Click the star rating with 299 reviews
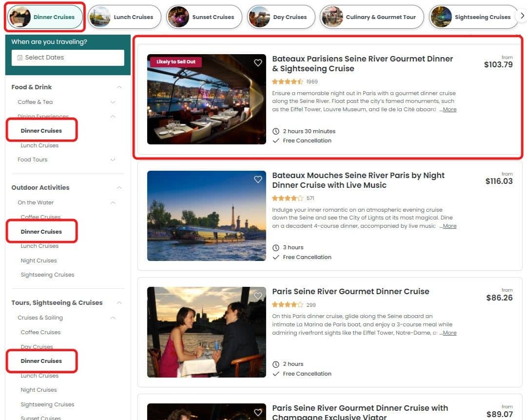This screenshot has height=420, width=527. (287, 305)
